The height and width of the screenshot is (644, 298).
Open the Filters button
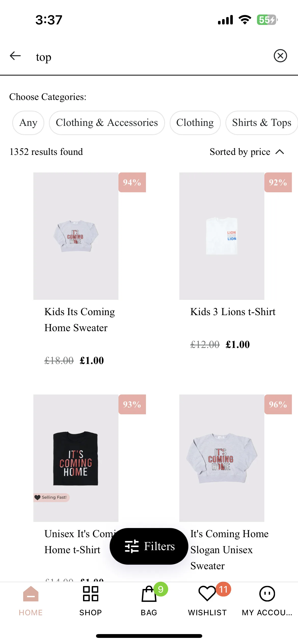tap(149, 546)
